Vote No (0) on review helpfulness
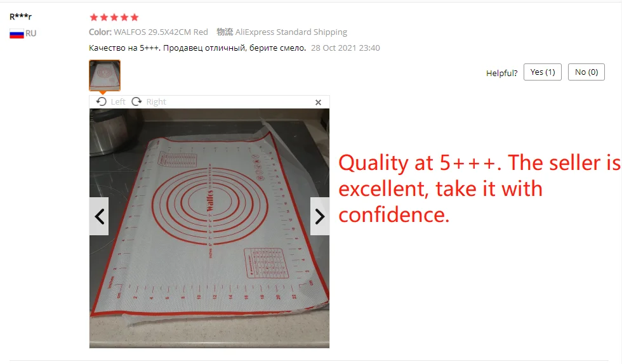The width and height of the screenshot is (622, 364). pos(586,72)
